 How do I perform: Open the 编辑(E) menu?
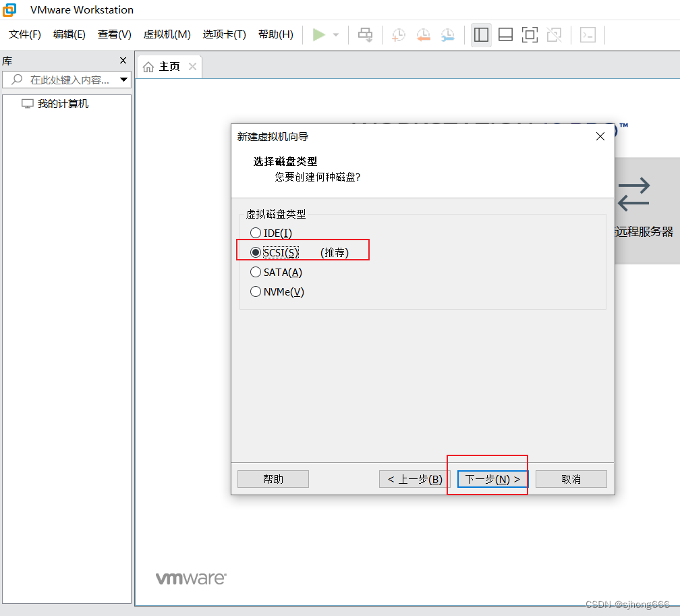coord(69,34)
